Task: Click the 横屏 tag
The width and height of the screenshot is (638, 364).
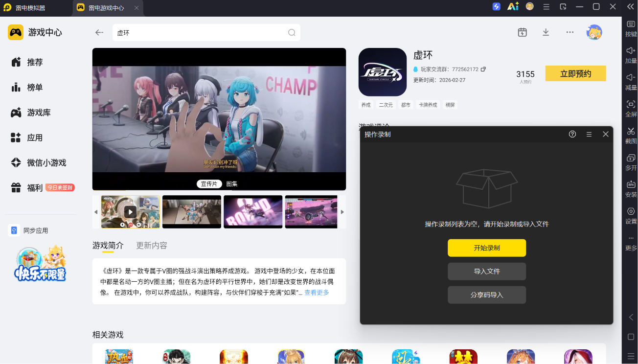Action: point(450,105)
